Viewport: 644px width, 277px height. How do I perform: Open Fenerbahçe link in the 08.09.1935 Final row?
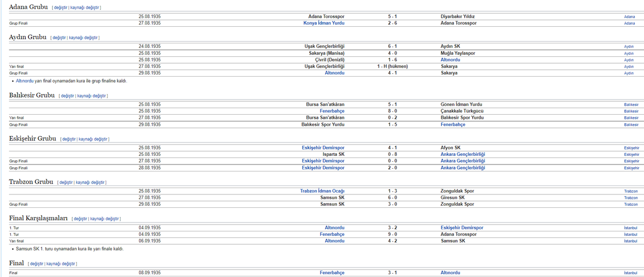coord(332,273)
